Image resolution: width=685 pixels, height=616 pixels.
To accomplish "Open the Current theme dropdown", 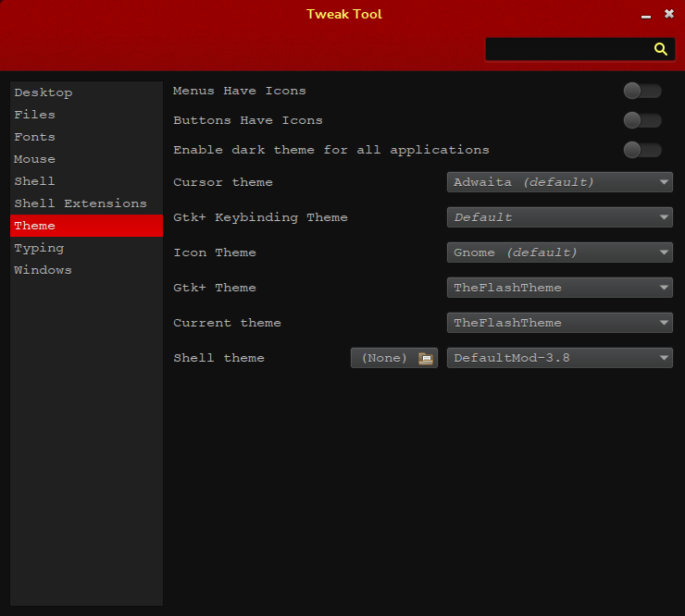I will point(560,323).
